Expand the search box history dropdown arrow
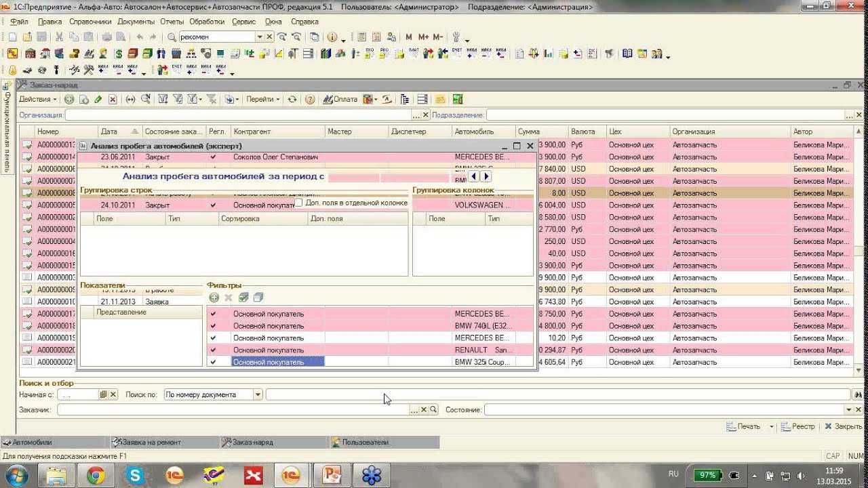The height and width of the screenshot is (488, 868). pos(259,37)
